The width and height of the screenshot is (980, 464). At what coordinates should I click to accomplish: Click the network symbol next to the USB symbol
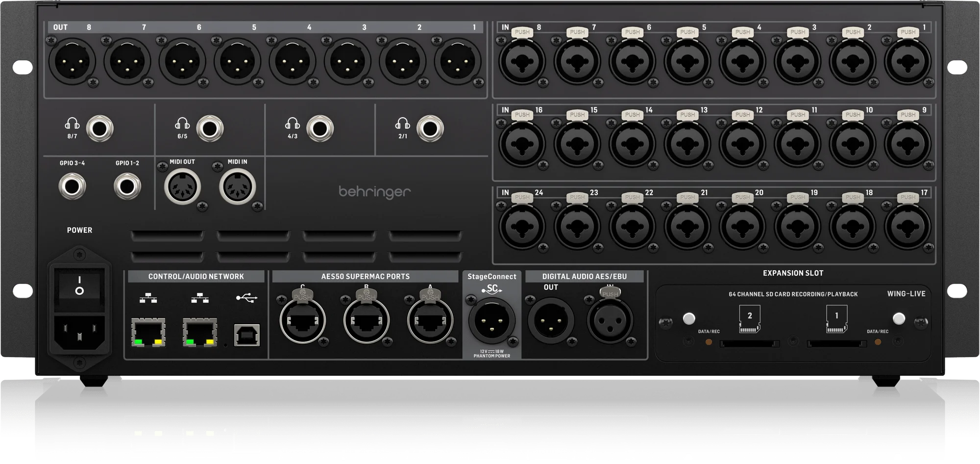coord(200,297)
